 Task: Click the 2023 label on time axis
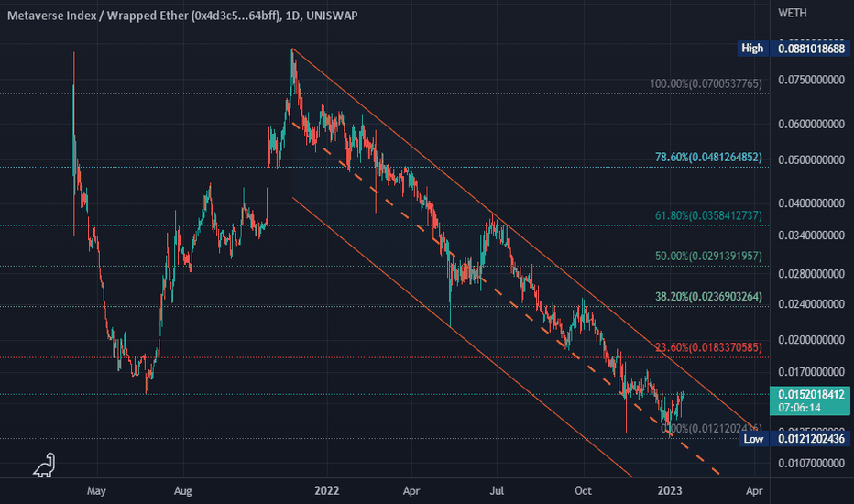(x=670, y=491)
